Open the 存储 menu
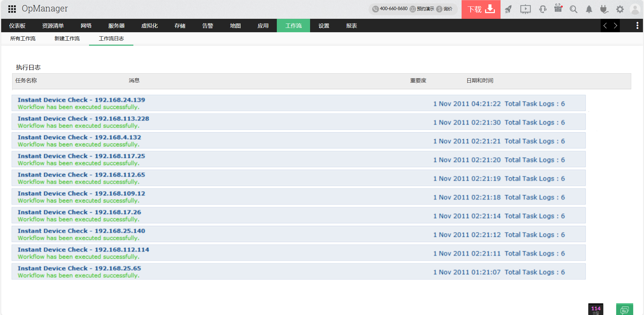644x315 pixels. 180,26
